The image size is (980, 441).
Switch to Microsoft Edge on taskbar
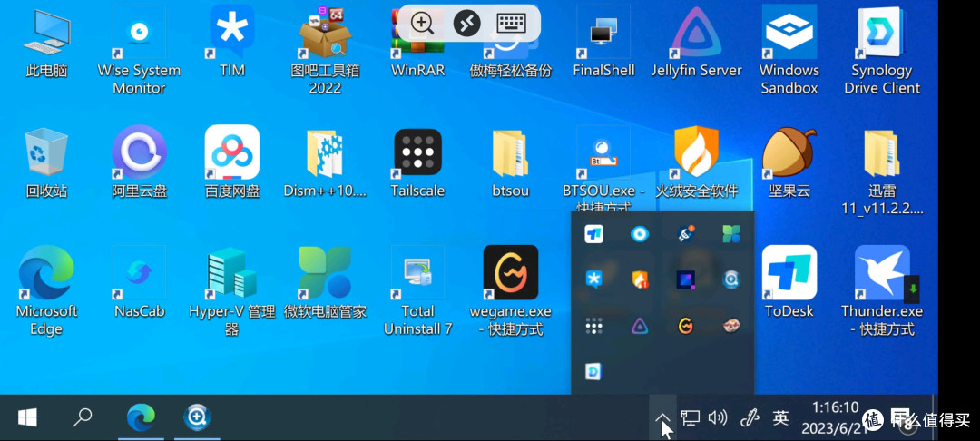[x=142, y=417]
